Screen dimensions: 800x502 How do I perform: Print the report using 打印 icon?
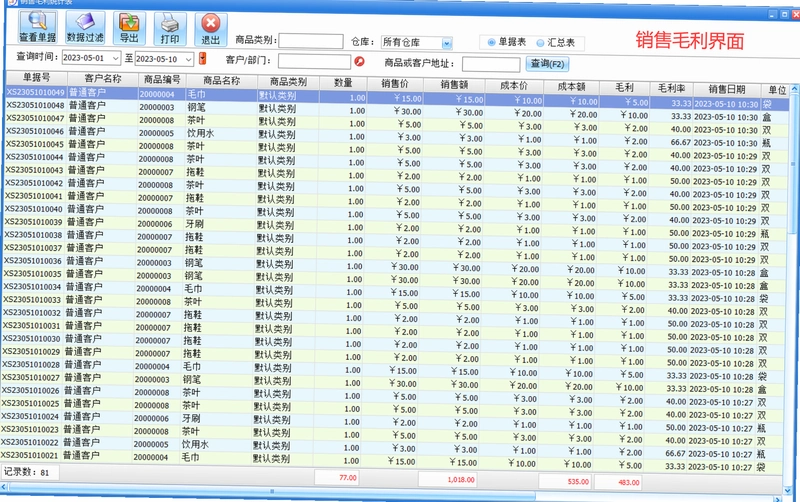tap(170, 30)
